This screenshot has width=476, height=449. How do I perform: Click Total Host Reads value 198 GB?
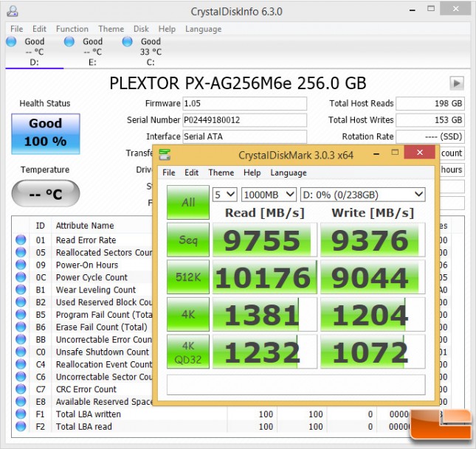(430, 103)
